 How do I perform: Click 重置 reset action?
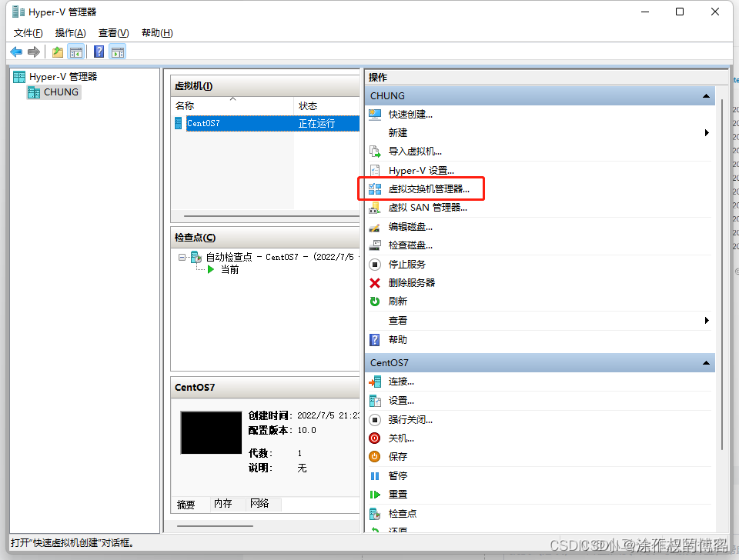(397, 495)
